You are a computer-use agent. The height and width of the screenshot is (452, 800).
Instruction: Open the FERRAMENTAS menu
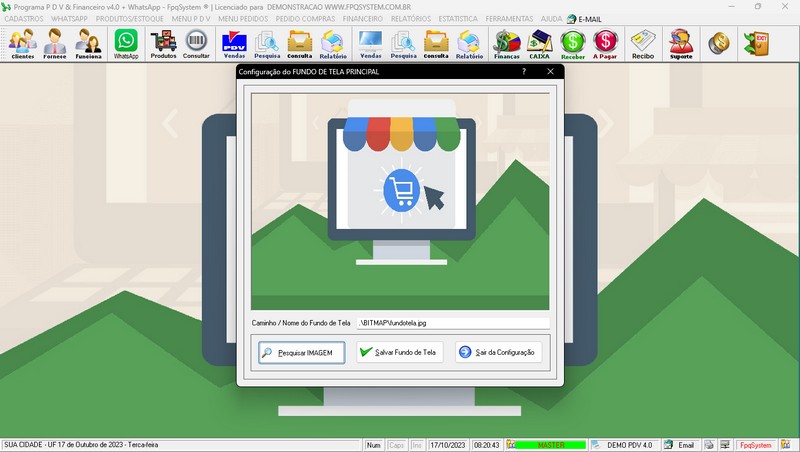coord(509,19)
